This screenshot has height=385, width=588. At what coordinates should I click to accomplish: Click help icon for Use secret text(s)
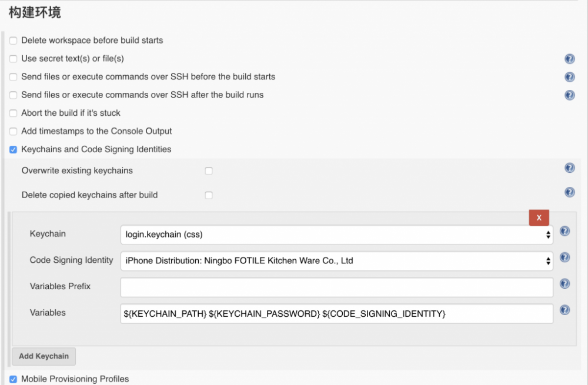pyautogui.click(x=569, y=59)
